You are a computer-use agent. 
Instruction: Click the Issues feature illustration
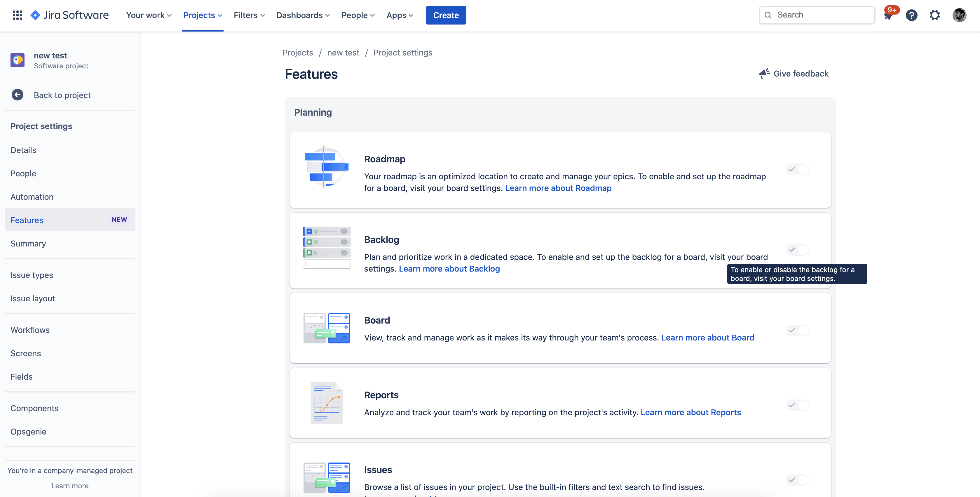(x=326, y=478)
